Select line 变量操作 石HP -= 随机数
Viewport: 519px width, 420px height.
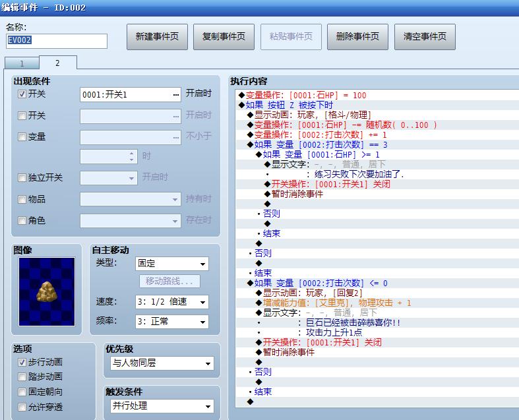coord(377,125)
